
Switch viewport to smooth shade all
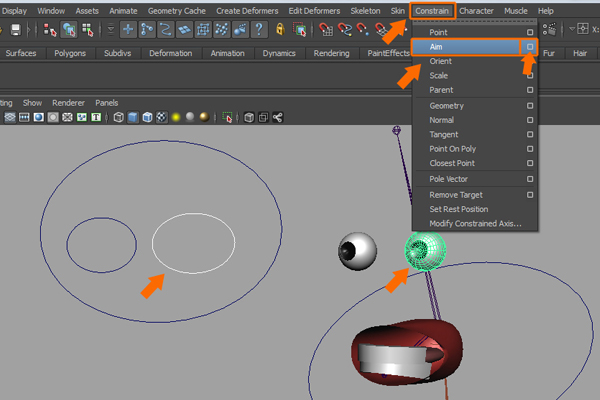[133, 117]
